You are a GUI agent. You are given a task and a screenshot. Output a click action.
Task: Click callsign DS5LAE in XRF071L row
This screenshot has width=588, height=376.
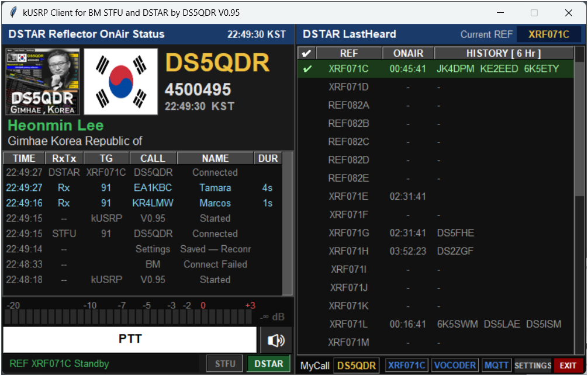coord(501,324)
